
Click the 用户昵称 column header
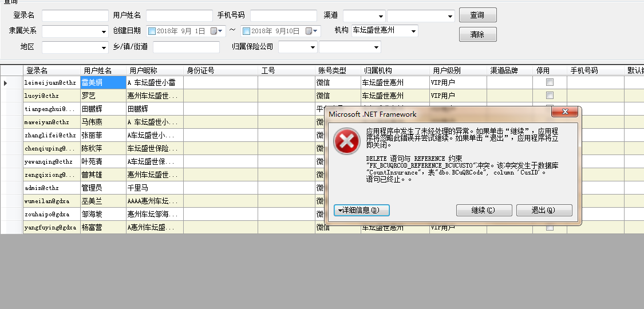(x=155, y=70)
